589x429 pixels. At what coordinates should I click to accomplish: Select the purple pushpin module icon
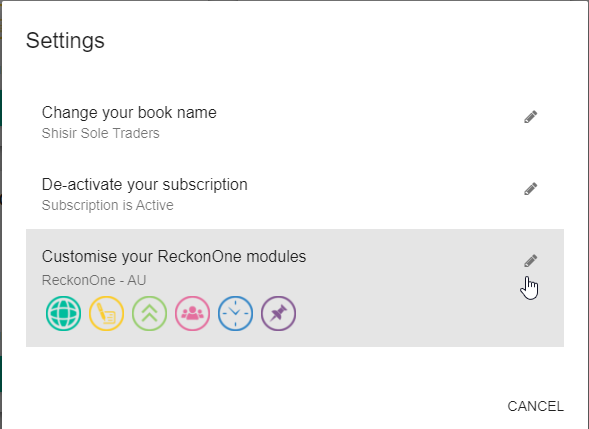pos(278,314)
